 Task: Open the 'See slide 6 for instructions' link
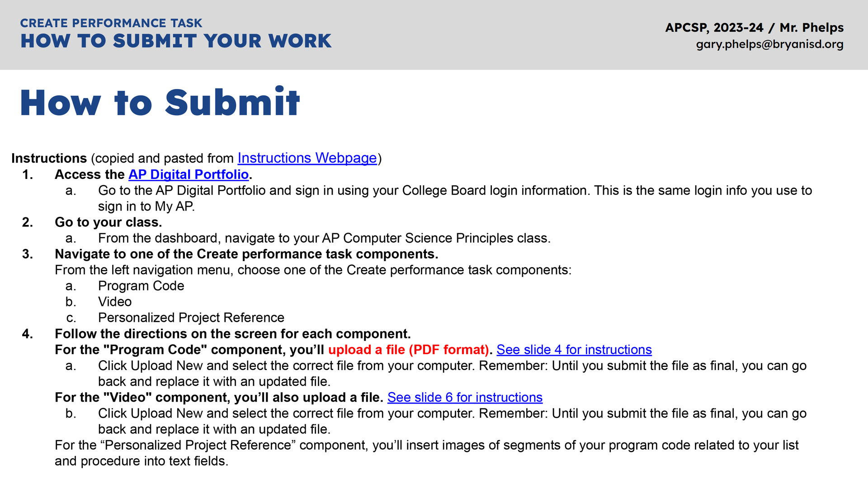465,398
